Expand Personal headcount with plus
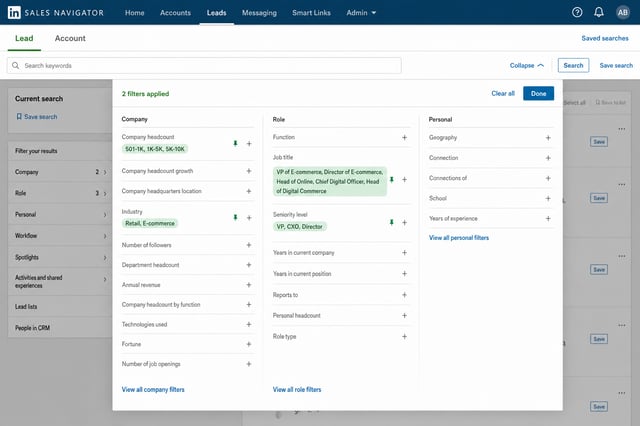The height and width of the screenshot is (426, 640). point(404,315)
